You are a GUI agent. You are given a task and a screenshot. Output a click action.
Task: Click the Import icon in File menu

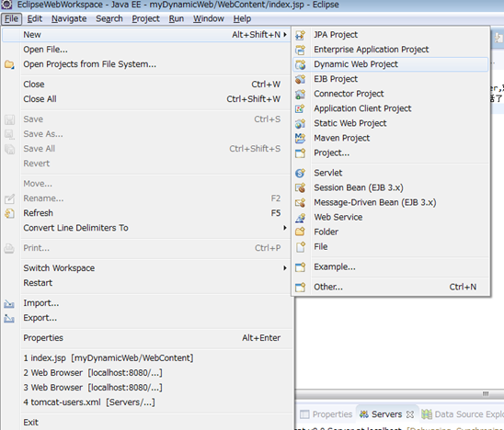click(9, 303)
